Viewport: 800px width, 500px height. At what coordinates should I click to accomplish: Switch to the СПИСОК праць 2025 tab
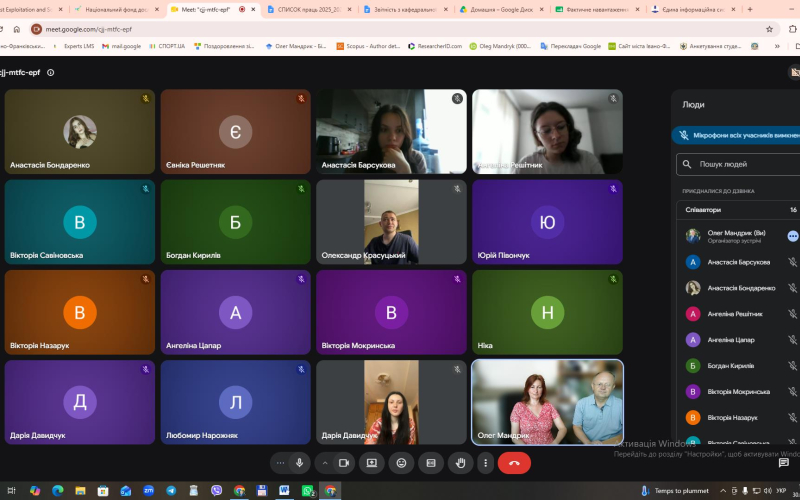pyautogui.click(x=311, y=10)
